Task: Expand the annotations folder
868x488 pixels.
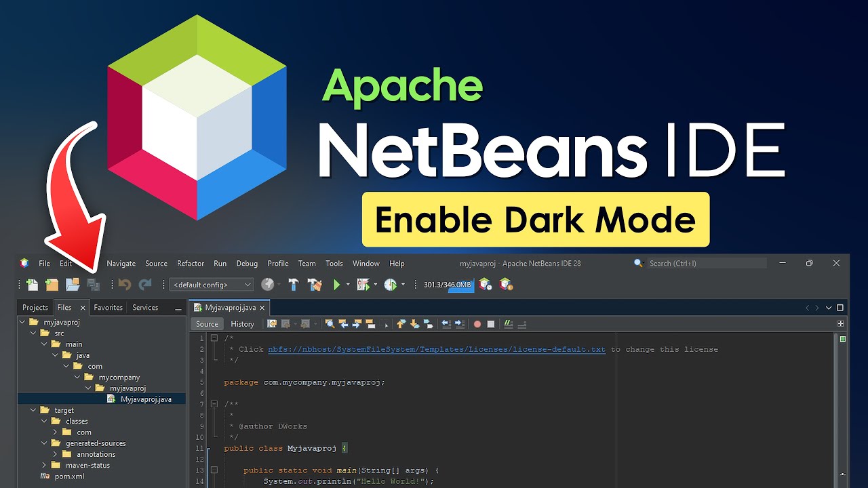Action: pos(55,454)
